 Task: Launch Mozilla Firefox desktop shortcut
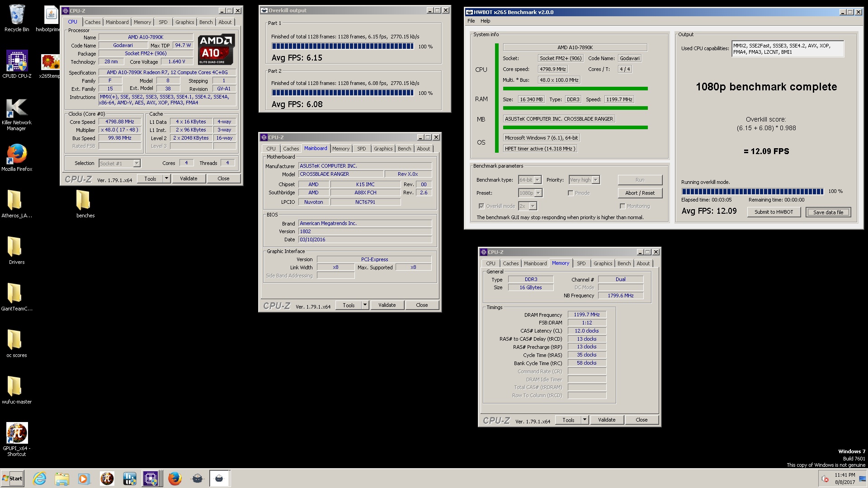pos(17,157)
